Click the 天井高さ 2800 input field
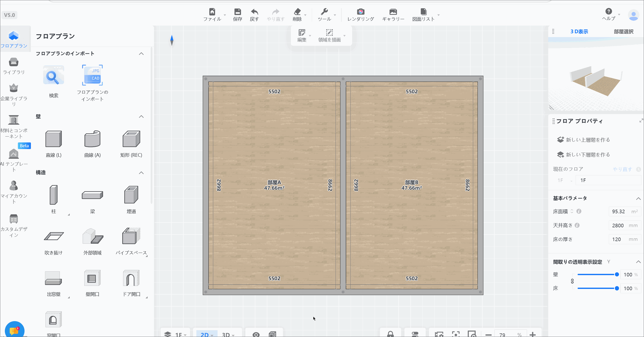This screenshot has width=644, height=337. 625,225
